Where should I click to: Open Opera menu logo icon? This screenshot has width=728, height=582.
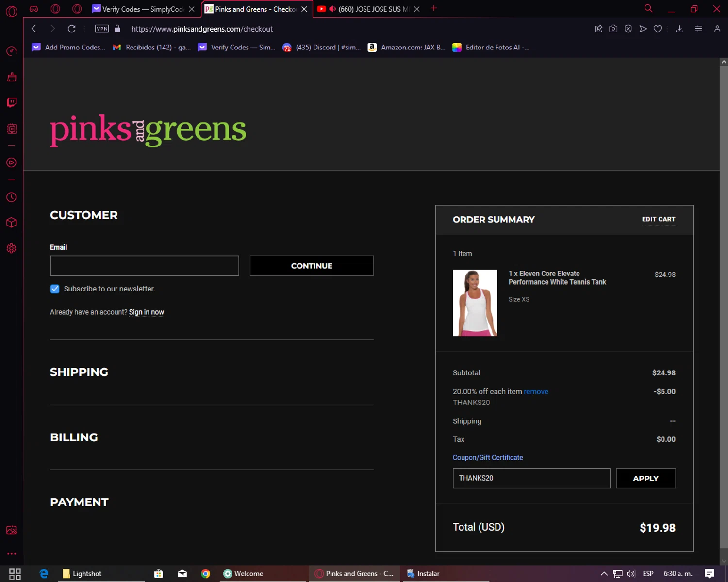12,11
